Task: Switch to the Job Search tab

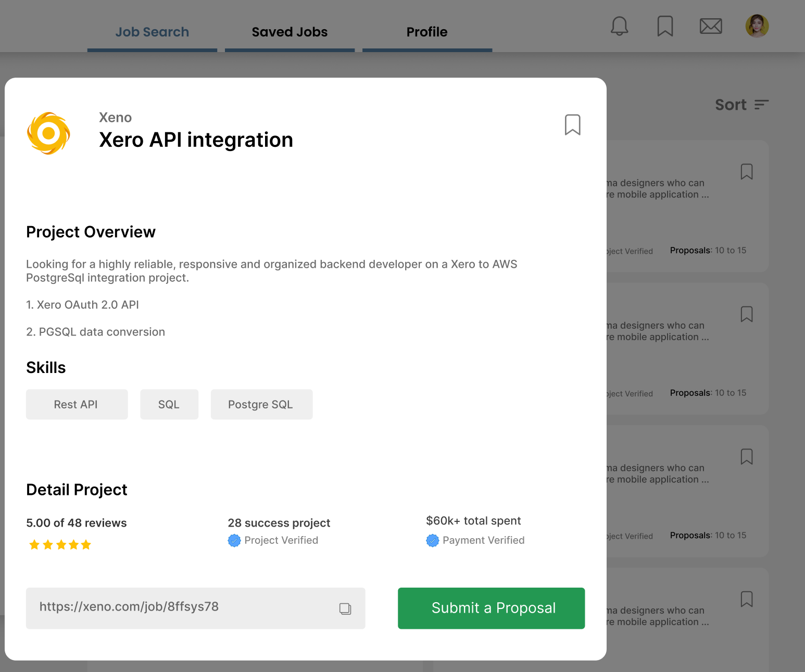Action: (152, 32)
